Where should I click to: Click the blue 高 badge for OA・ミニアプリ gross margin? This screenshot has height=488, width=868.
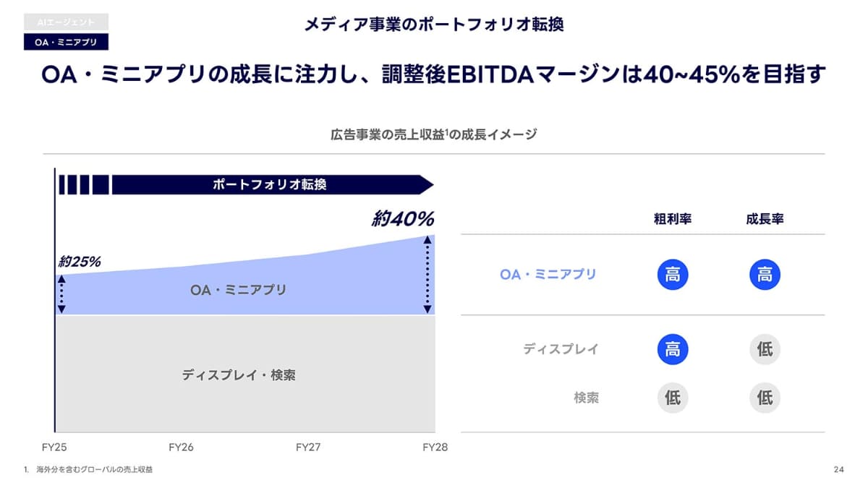coord(673,275)
